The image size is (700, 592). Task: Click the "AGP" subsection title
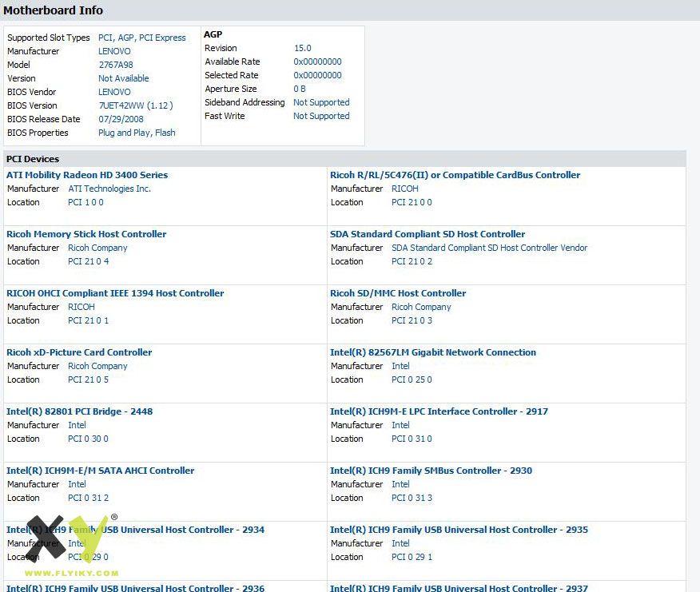click(213, 34)
